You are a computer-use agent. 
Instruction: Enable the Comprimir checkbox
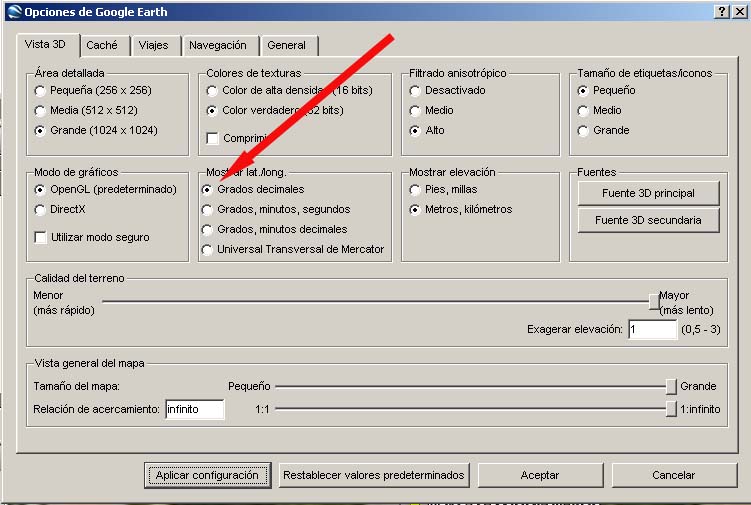212,138
